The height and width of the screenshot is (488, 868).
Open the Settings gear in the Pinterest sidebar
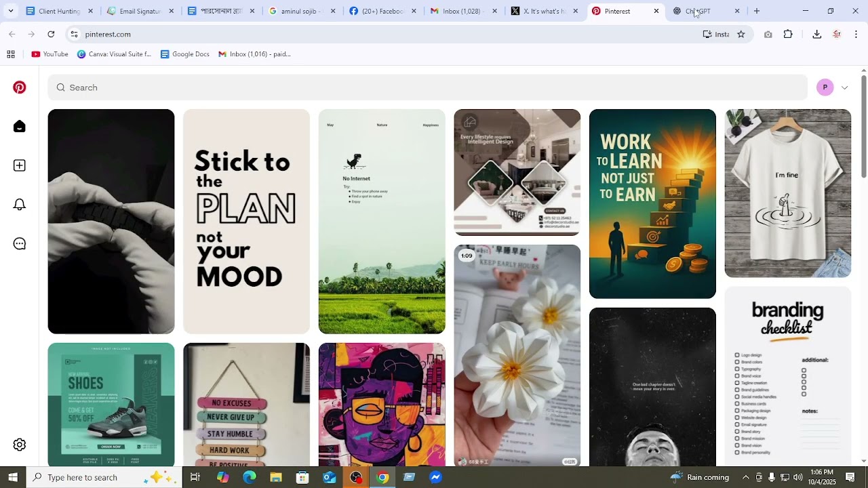pos(20,445)
